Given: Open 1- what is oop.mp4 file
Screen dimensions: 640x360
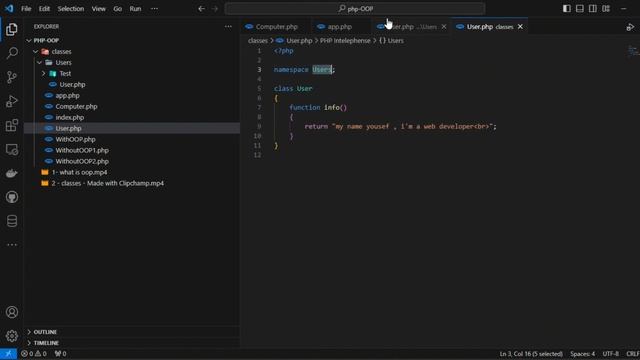Looking at the screenshot, I should click(x=80, y=173).
